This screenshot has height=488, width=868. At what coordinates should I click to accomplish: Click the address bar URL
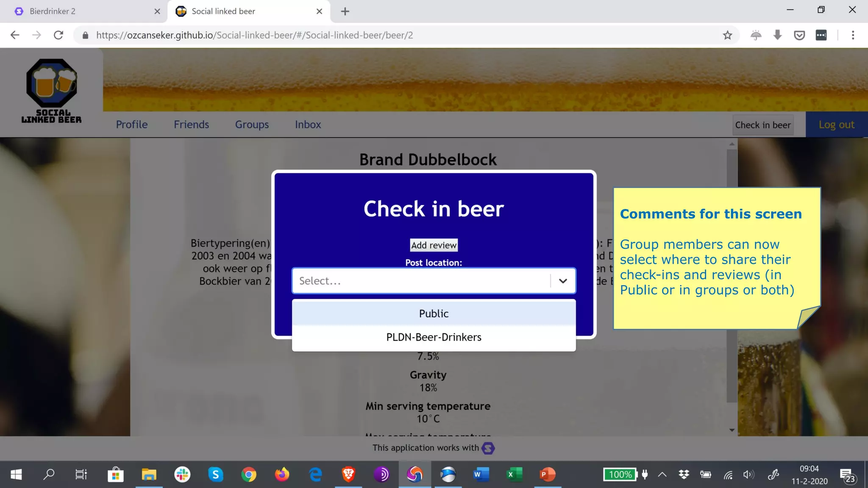click(x=254, y=35)
